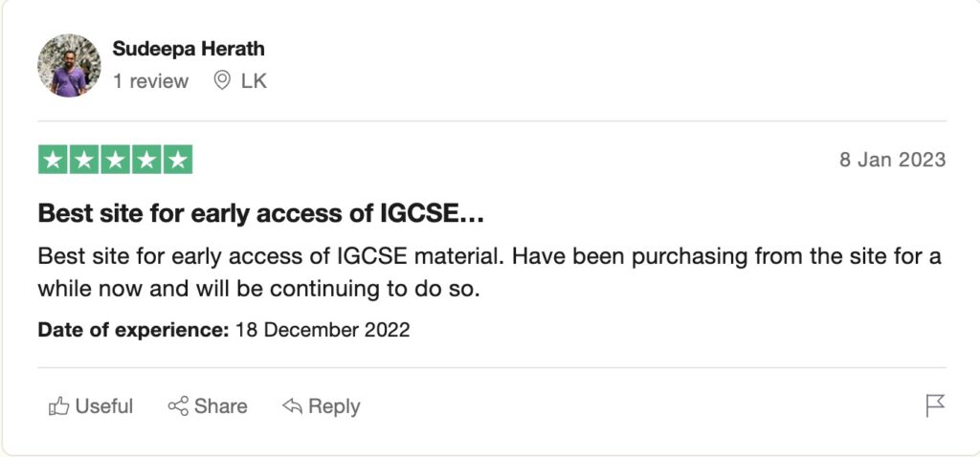Open the Sudeepa Herath reviewer name
Viewport: 980px width, 457px height.
click(x=189, y=49)
